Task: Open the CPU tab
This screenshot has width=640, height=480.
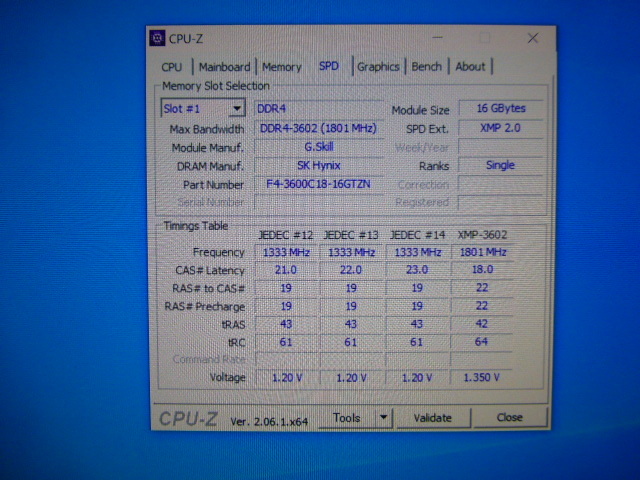Action: (171, 67)
